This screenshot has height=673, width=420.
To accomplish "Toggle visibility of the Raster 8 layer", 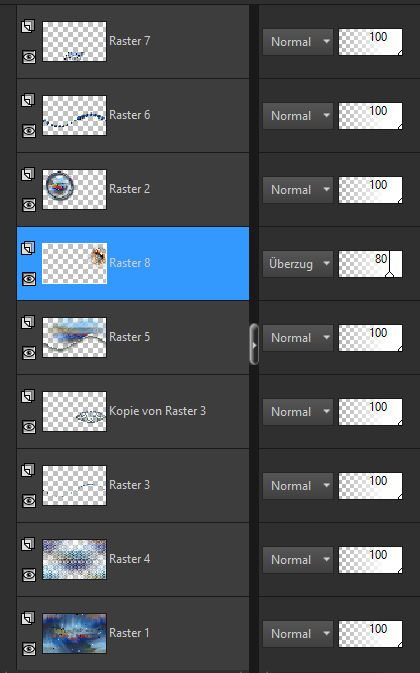I will tap(29, 279).
